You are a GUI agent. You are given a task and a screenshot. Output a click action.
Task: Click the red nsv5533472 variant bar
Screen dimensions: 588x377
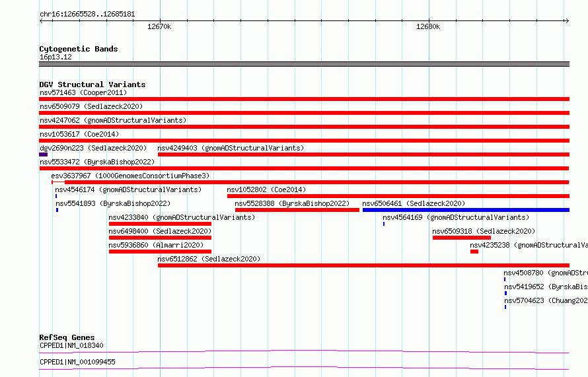[304, 168]
